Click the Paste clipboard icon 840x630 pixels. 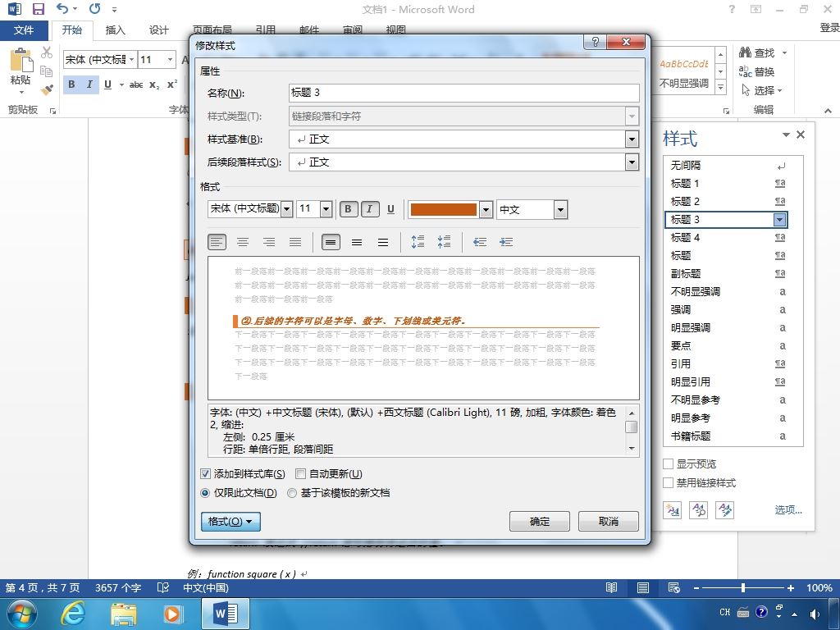tap(21, 61)
